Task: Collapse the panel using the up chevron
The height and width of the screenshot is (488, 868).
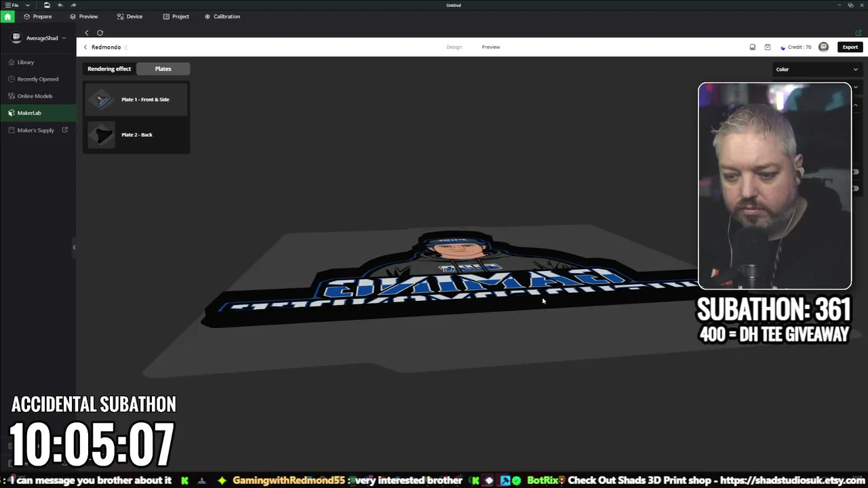Action: (x=856, y=105)
